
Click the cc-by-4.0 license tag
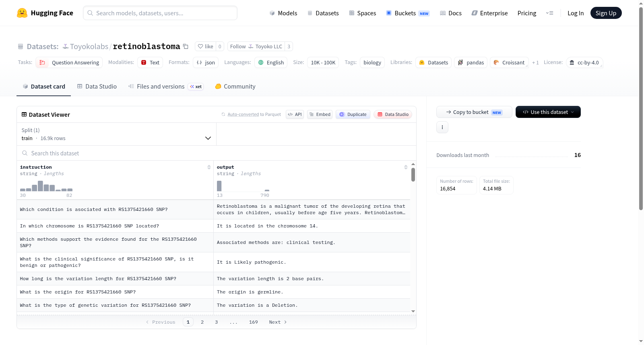pyautogui.click(x=584, y=62)
